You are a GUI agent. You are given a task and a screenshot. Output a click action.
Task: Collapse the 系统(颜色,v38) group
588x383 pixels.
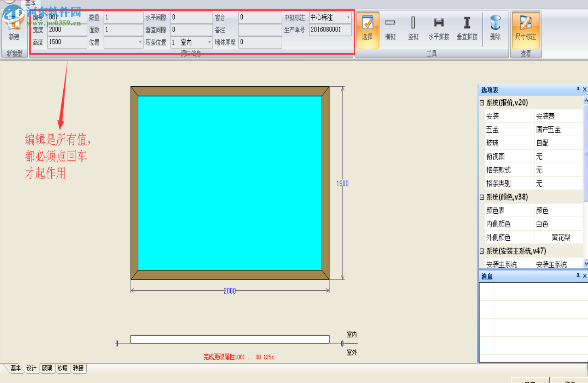(482, 197)
